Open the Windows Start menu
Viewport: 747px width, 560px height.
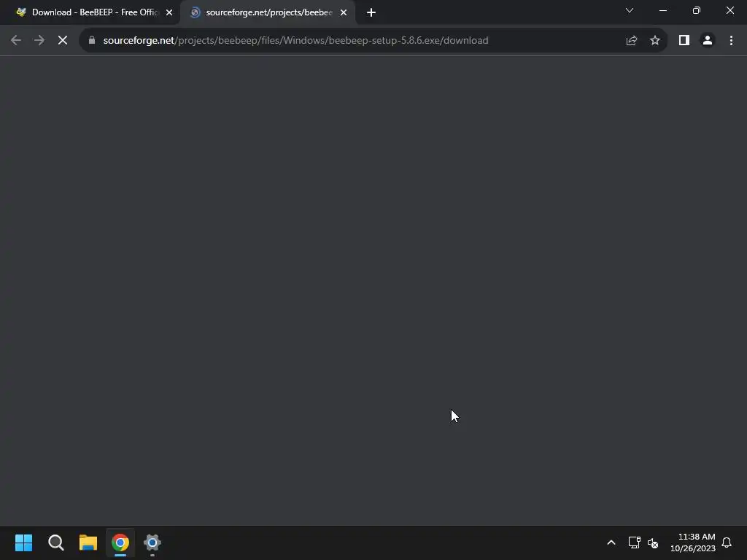click(x=23, y=542)
